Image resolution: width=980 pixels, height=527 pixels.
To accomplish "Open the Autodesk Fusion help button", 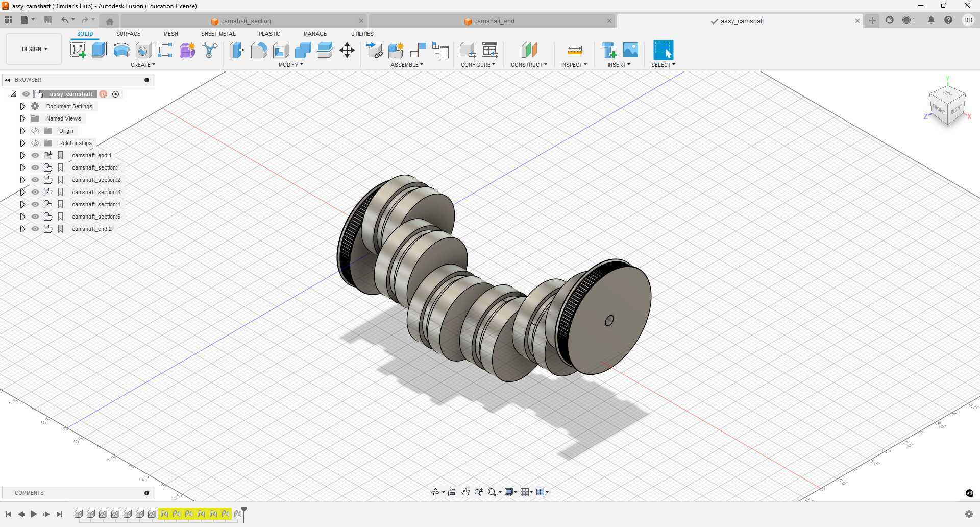I will (949, 20).
